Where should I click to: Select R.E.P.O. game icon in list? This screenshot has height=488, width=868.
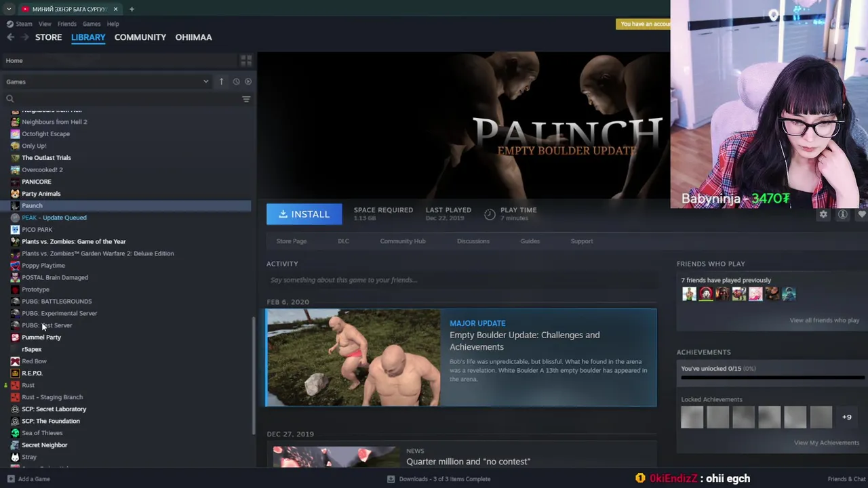point(15,373)
